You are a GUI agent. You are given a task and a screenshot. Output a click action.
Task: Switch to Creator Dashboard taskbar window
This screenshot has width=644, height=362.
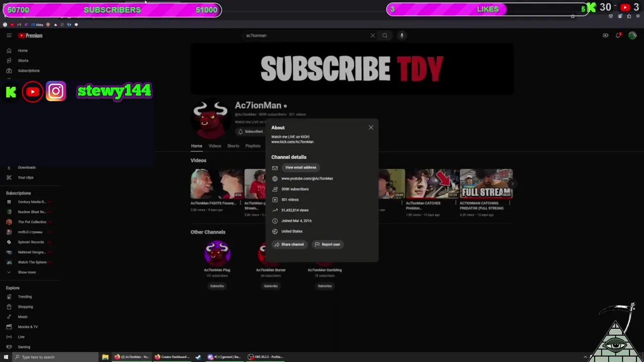(x=173, y=357)
